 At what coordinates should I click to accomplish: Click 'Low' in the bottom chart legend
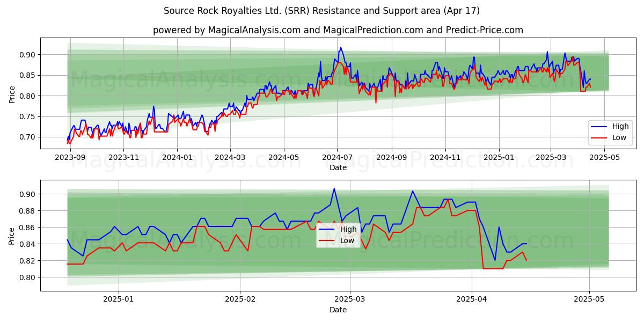point(347,240)
